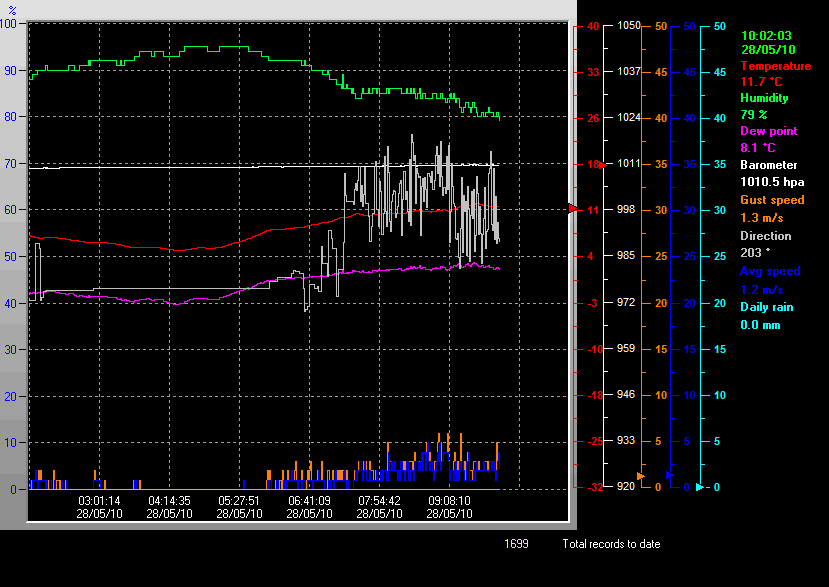The width and height of the screenshot is (829, 587).
Task: Select the red Temperature legend label
Action: [x=776, y=66]
